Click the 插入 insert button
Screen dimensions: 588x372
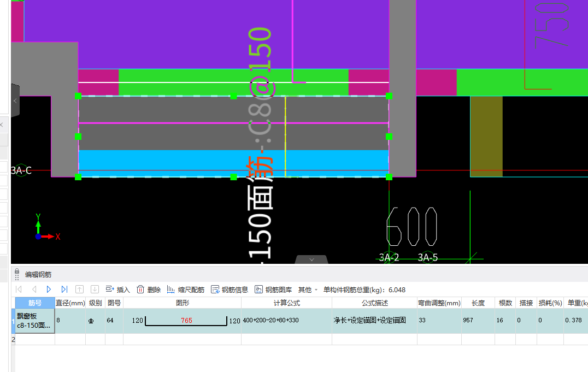[117, 290]
